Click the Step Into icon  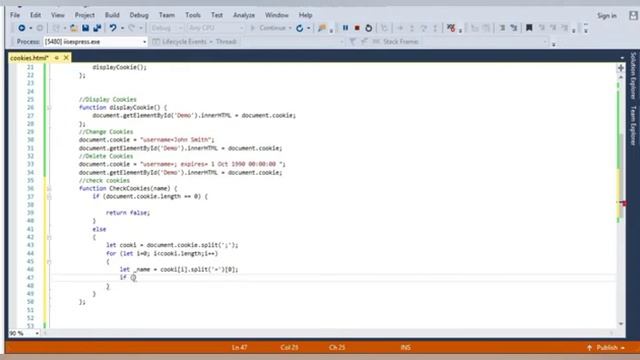point(412,28)
